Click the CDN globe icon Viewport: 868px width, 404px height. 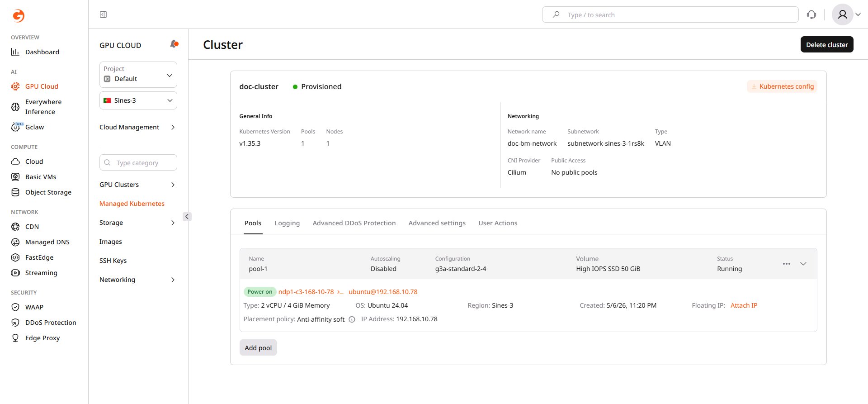tap(15, 227)
